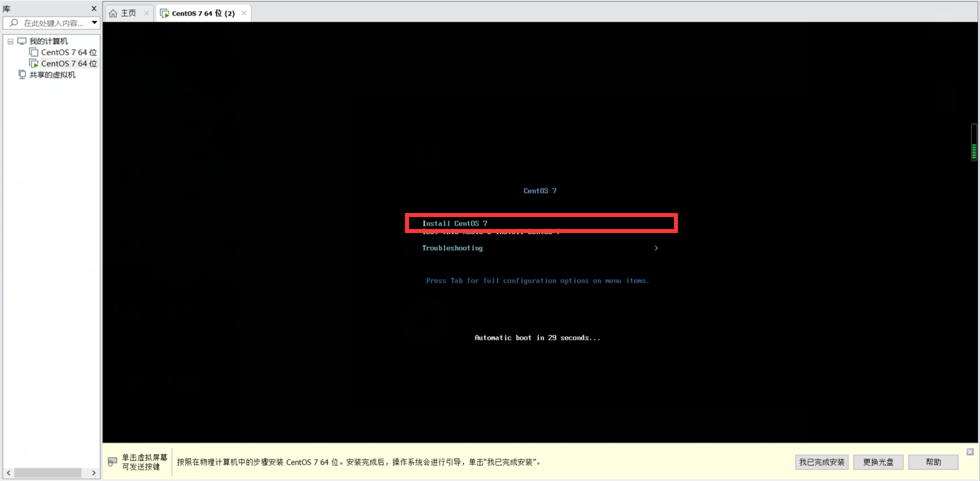Viewport: 980px width, 481px height.
Task: Click the library horizontal scrollbar thumb
Action: coord(47,473)
